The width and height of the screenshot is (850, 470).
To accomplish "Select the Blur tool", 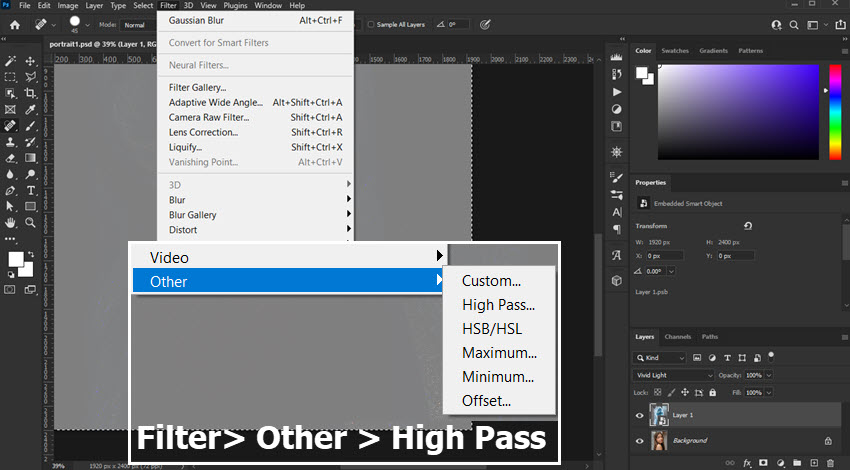I will point(10,175).
